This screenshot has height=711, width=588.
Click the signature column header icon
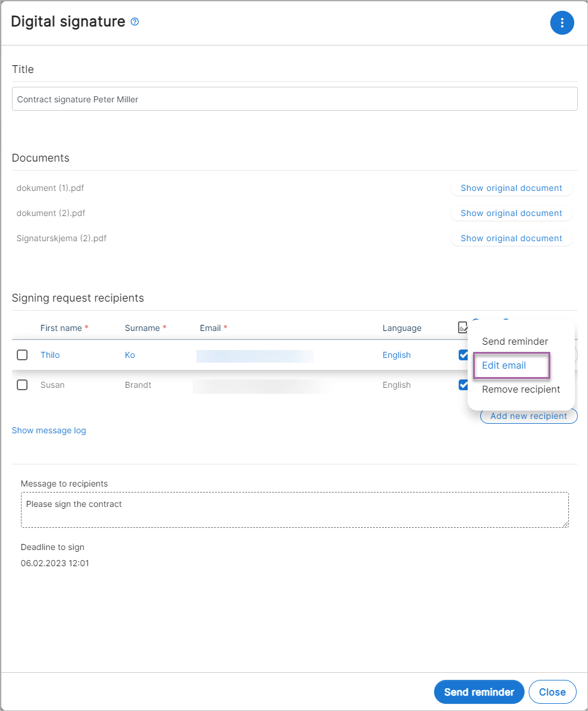click(462, 327)
